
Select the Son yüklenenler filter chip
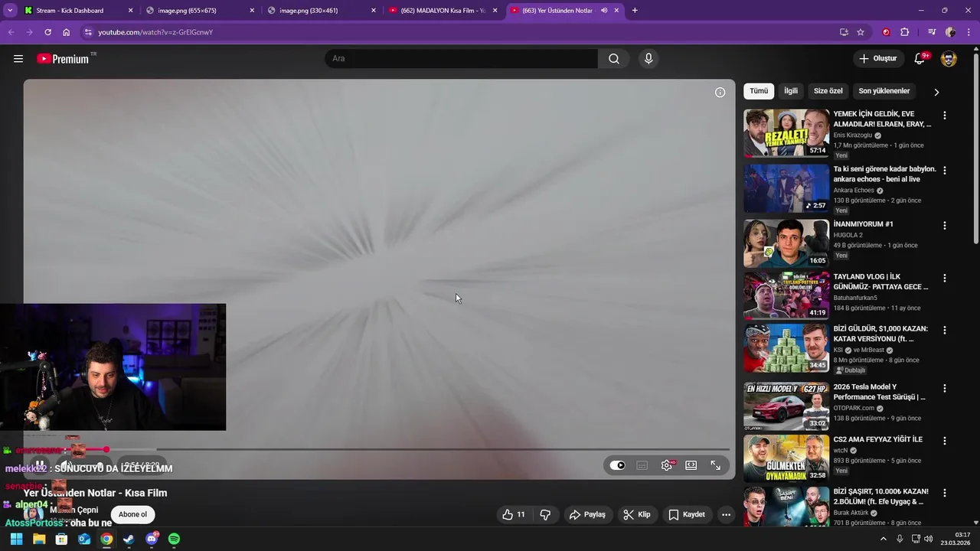(x=884, y=91)
